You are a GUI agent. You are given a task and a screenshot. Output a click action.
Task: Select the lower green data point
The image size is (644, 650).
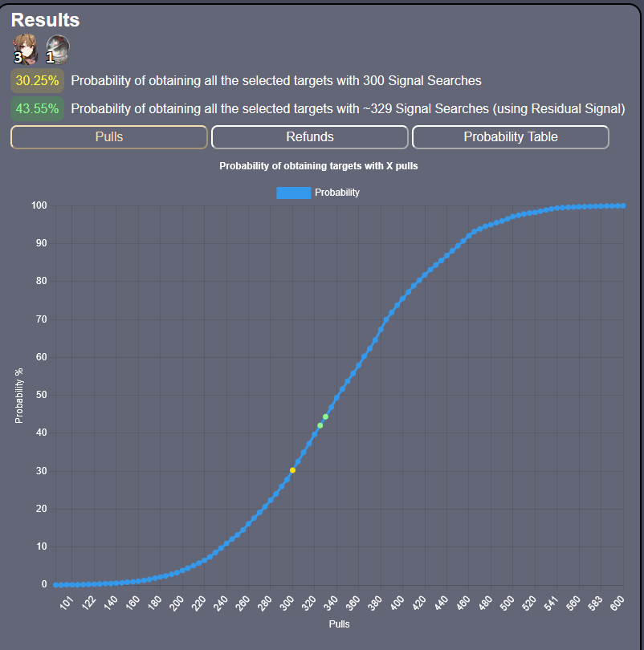tap(320, 425)
